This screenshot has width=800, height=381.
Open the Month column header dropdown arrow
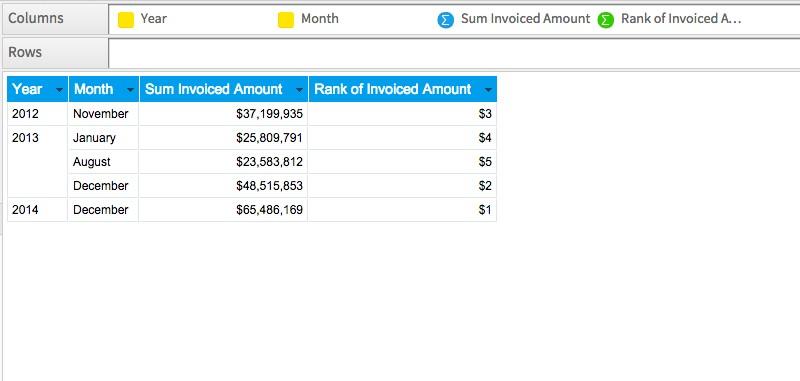pyautogui.click(x=130, y=90)
